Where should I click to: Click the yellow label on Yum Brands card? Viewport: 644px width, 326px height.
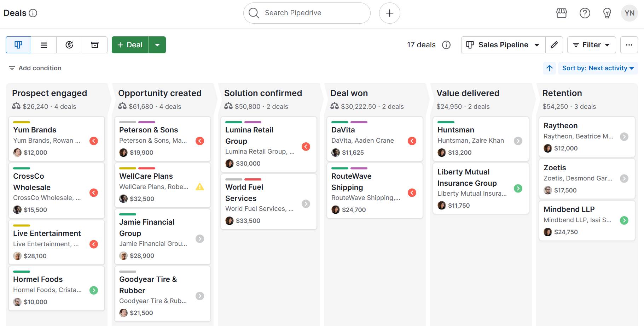(22, 122)
